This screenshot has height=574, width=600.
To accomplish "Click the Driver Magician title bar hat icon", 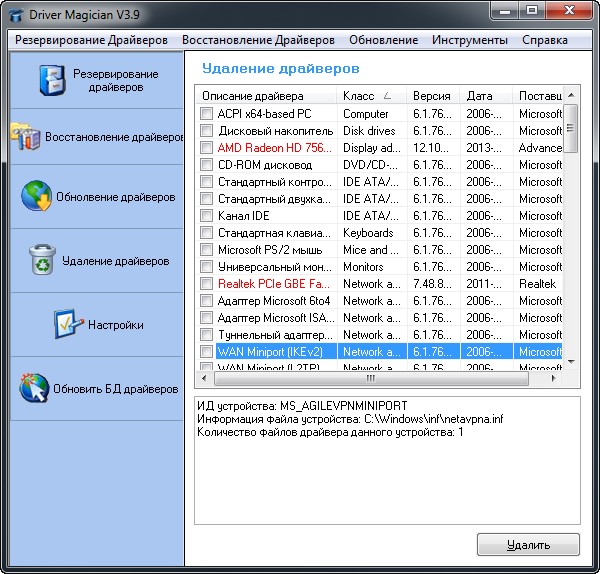I will coord(16,15).
